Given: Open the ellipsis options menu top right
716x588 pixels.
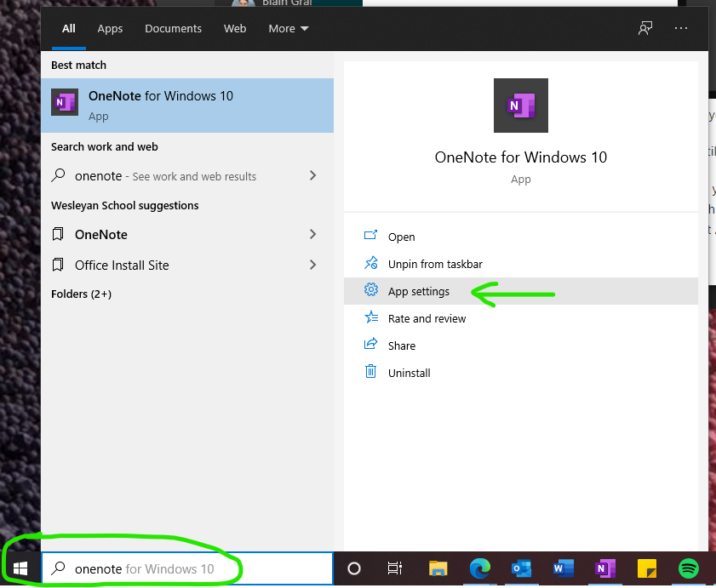Looking at the screenshot, I should pos(680,28).
